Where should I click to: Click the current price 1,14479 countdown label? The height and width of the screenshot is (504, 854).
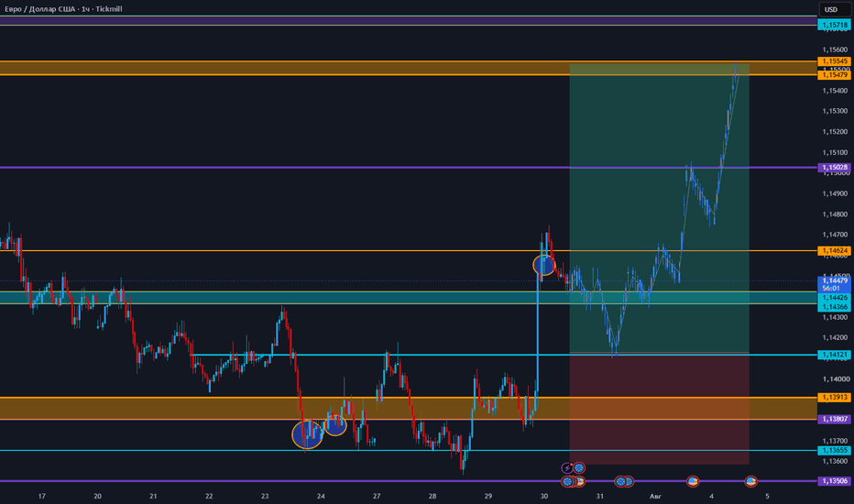[x=834, y=284]
